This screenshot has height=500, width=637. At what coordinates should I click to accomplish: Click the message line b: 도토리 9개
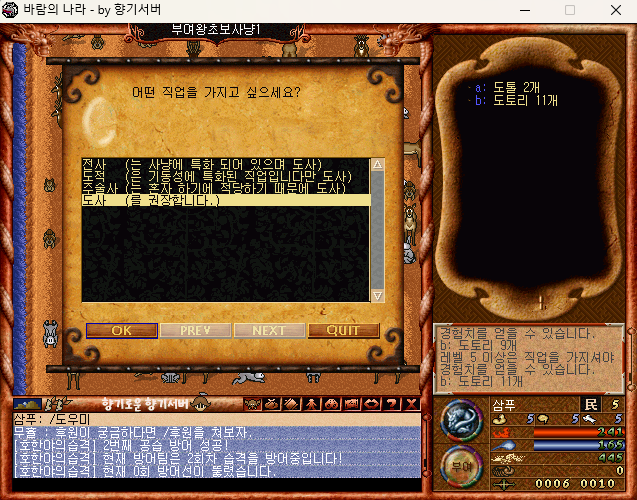pos(479,345)
